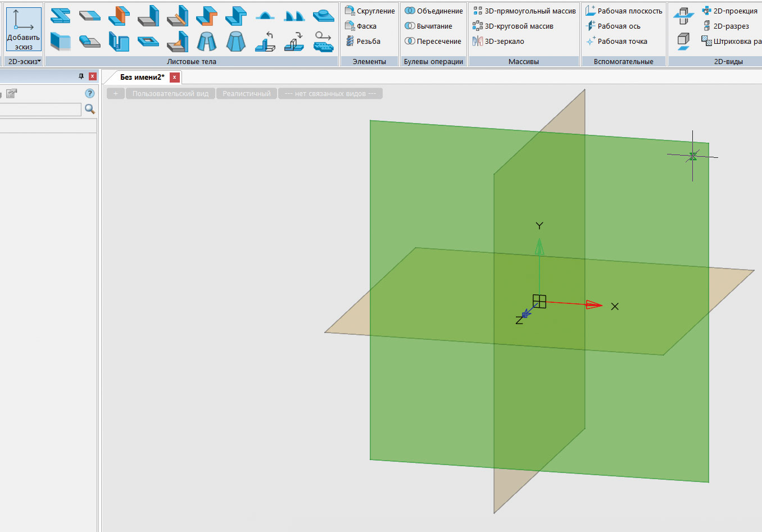Create a 3D-круговой массив

coord(512,26)
